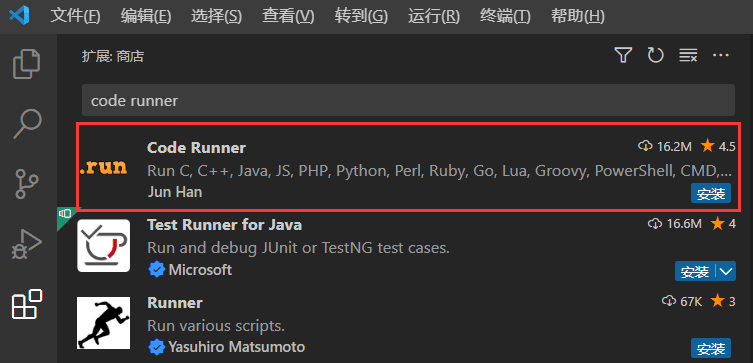Install the Code Runner extension

pos(711,194)
